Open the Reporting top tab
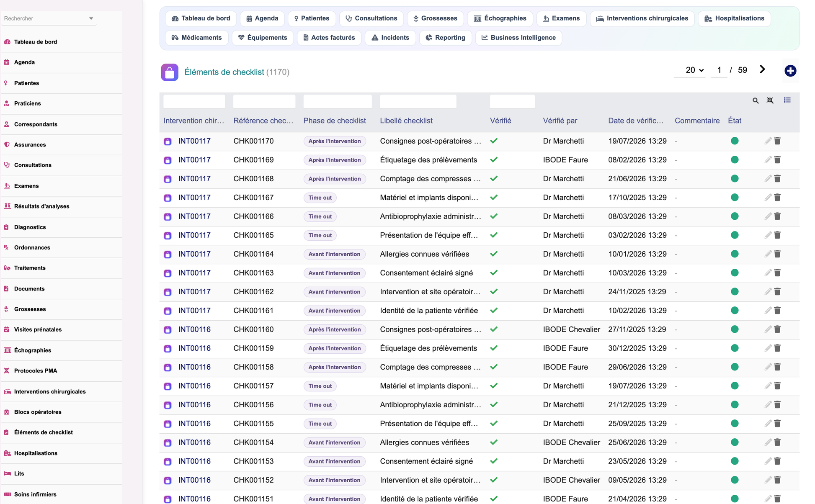 point(446,38)
